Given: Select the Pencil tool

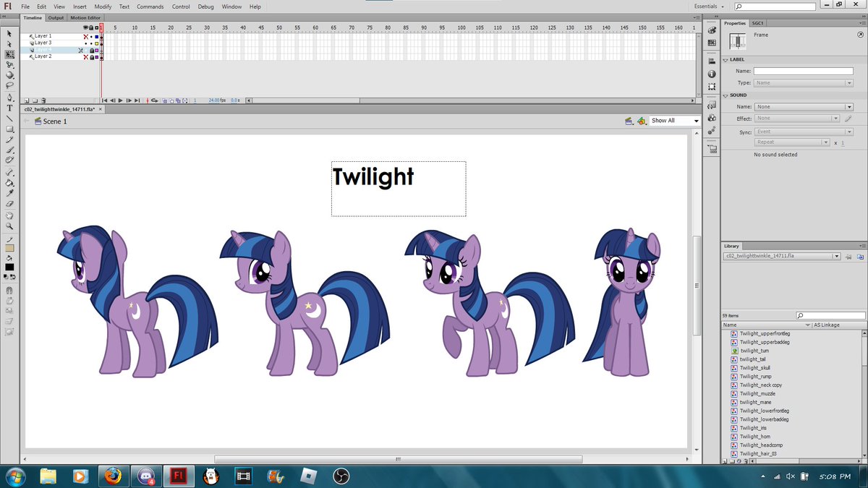Looking at the screenshot, I should pyautogui.click(x=9, y=139).
